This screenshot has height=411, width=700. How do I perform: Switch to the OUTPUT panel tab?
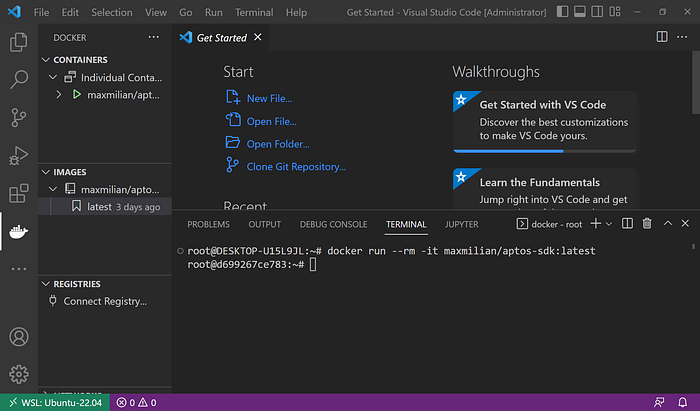tap(265, 224)
